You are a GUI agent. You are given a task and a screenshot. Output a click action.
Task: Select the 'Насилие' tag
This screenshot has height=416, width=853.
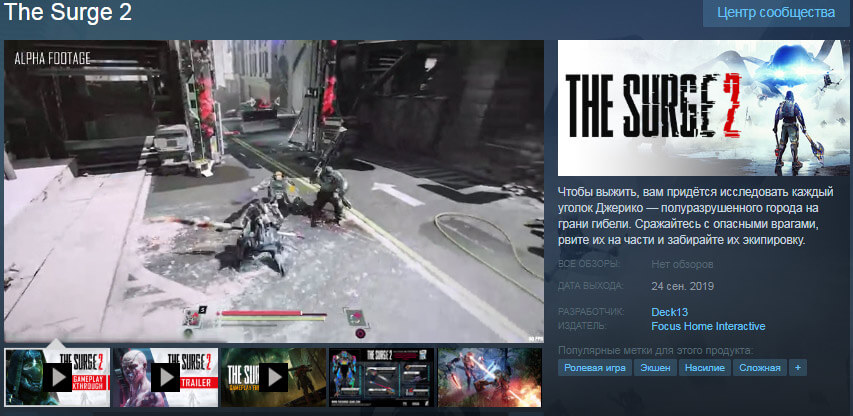pyautogui.click(x=704, y=368)
